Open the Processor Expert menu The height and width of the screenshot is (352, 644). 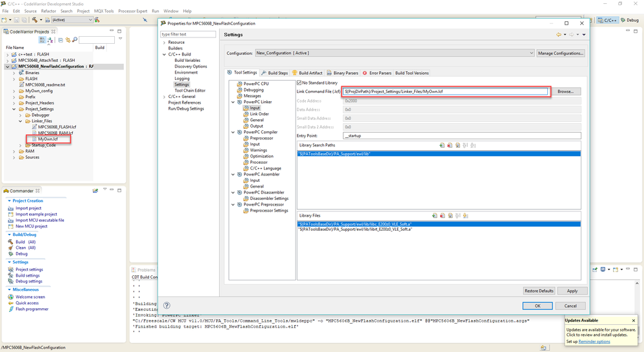[133, 11]
